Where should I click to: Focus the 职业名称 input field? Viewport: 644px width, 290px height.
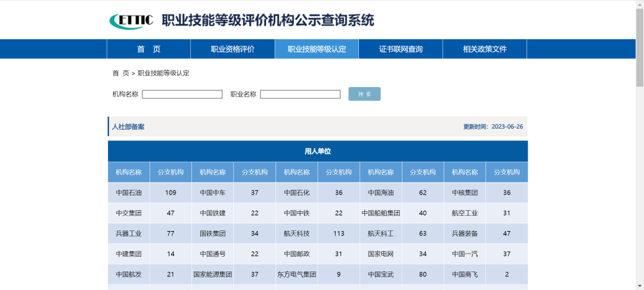(300, 94)
